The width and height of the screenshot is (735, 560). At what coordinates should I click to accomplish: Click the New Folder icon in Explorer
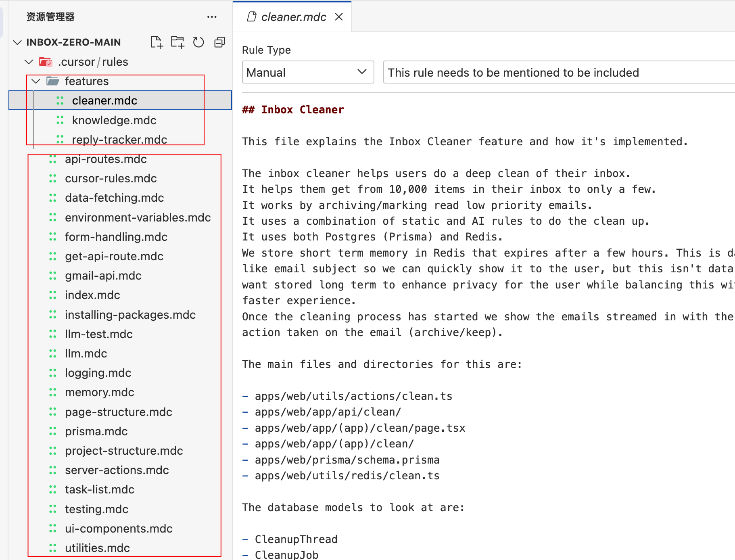pos(177,42)
